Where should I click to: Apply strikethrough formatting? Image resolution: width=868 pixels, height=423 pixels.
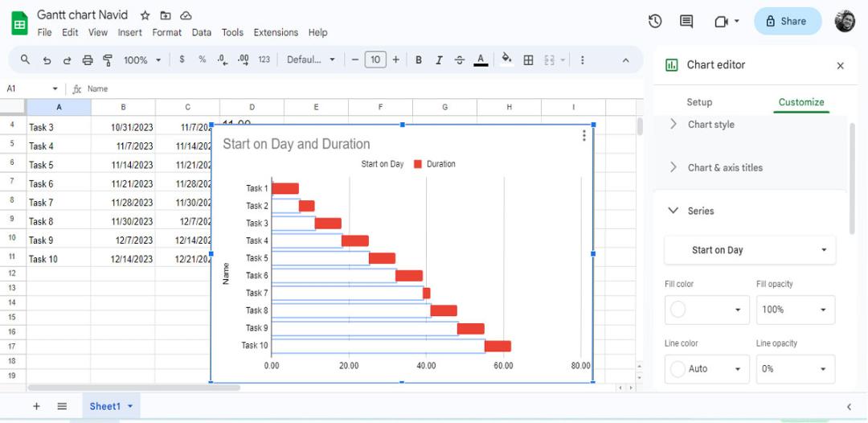[x=460, y=60]
